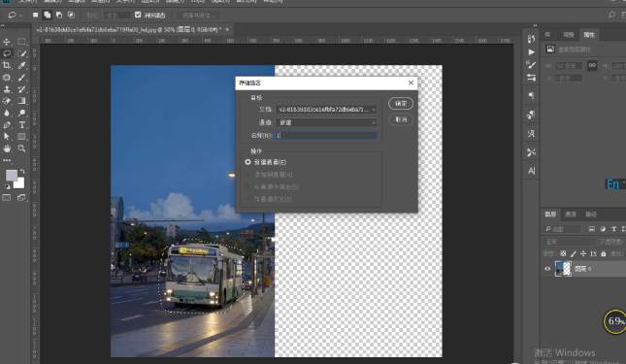This screenshot has height=364, width=626.
Task: Open foreground color picker swatch
Action: coord(12,175)
